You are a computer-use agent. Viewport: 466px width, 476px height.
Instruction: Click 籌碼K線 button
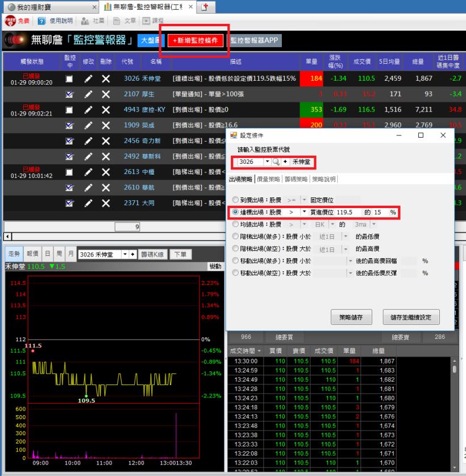point(152,254)
